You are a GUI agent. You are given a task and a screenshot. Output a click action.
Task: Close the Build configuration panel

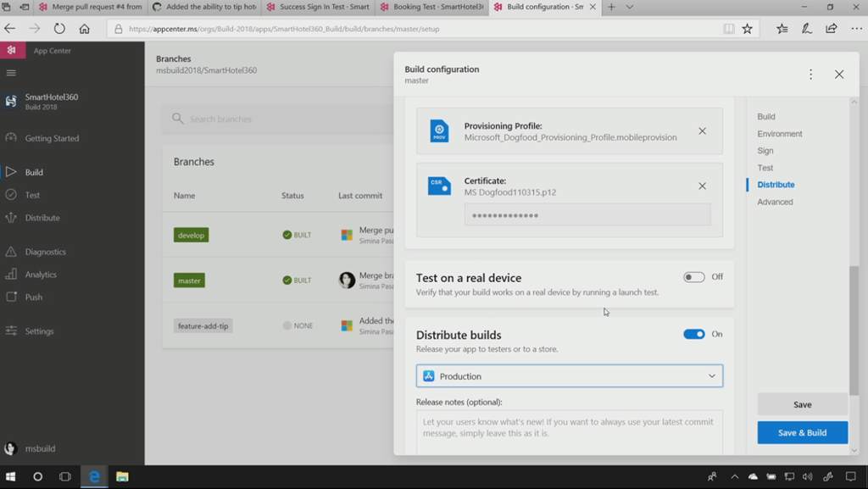click(x=838, y=75)
